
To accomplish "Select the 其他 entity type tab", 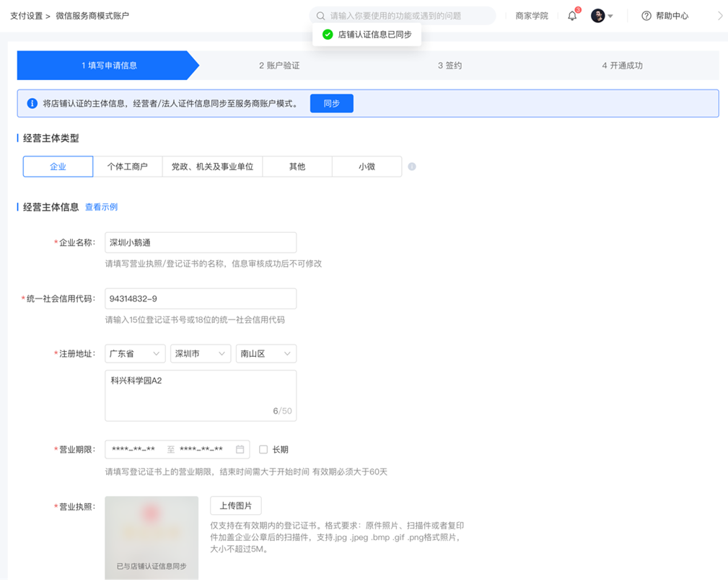I will (297, 167).
